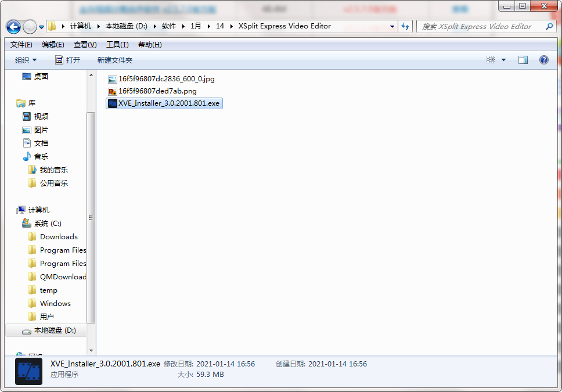Screen dimensions: 562x392
Task: Select 桌面 in the navigation pane
Action: tap(41, 77)
